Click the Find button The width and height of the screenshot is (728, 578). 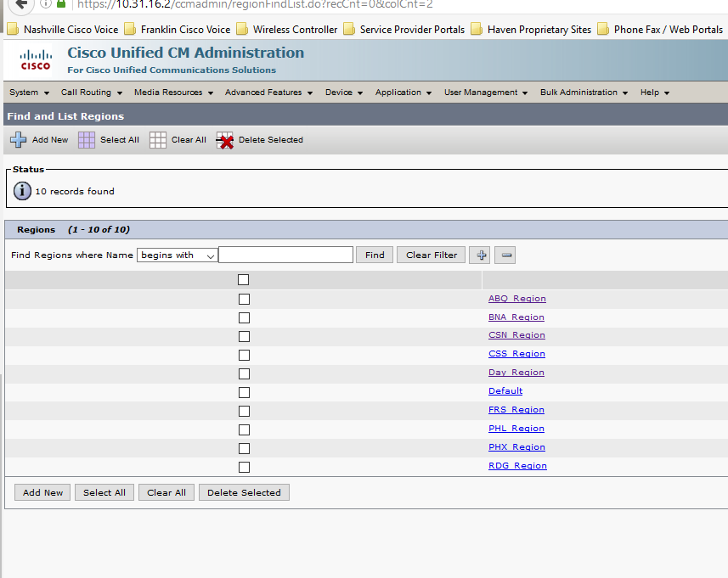click(375, 255)
